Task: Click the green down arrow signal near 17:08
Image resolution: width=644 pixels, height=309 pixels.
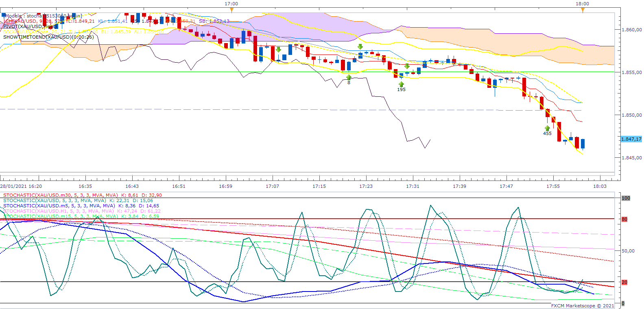Action: click(278, 50)
